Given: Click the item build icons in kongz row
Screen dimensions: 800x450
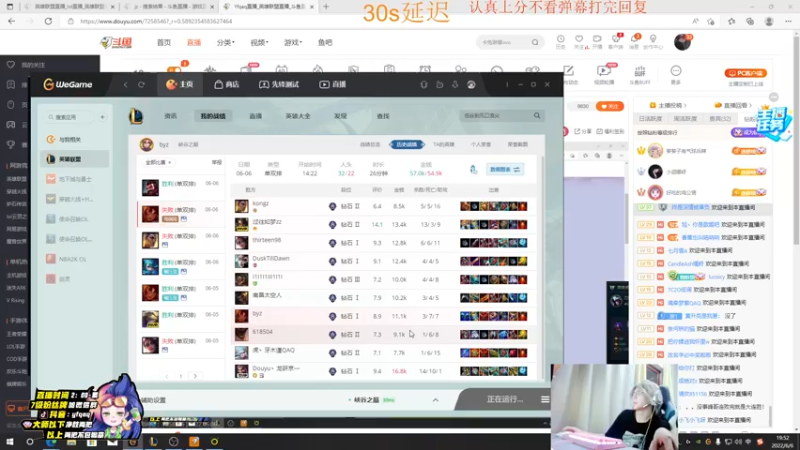Looking at the screenshot, I should (493, 206).
